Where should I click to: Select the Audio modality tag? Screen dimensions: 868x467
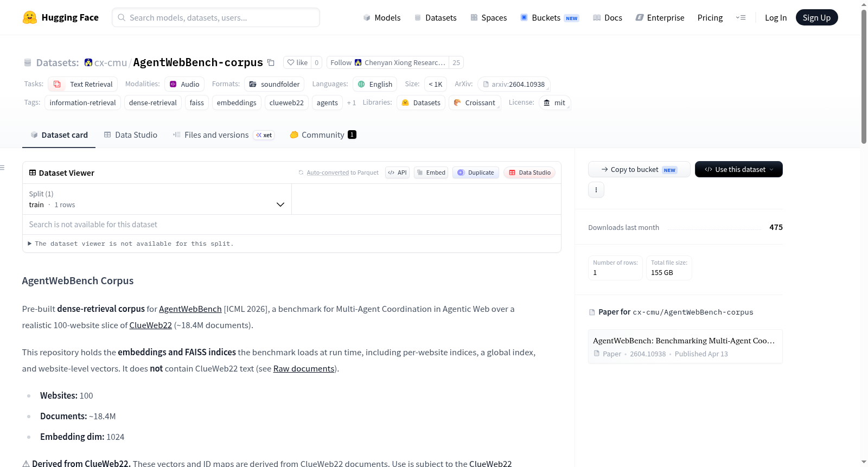184,84
